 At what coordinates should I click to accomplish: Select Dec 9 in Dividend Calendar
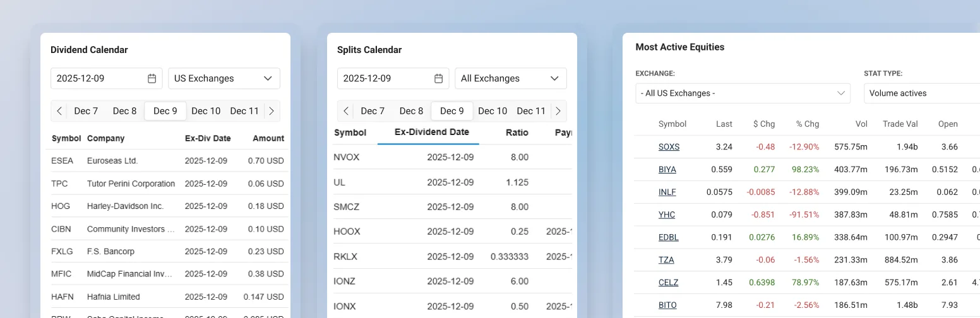(x=165, y=111)
